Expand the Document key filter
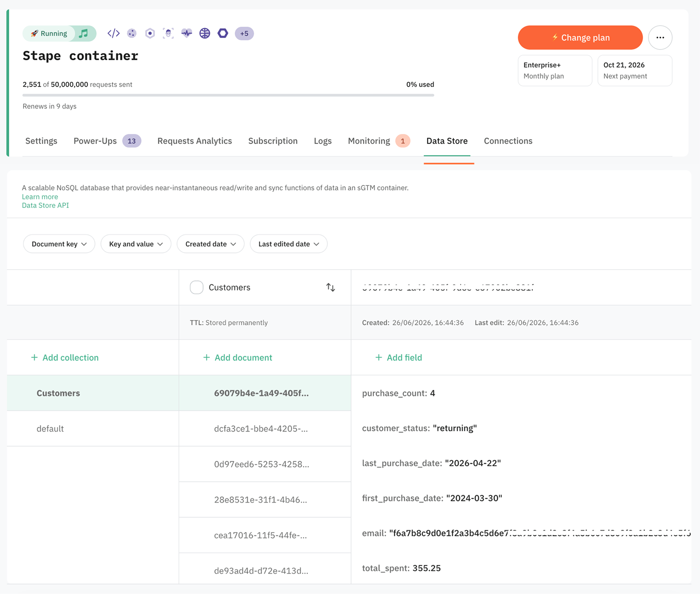 point(59,244)
